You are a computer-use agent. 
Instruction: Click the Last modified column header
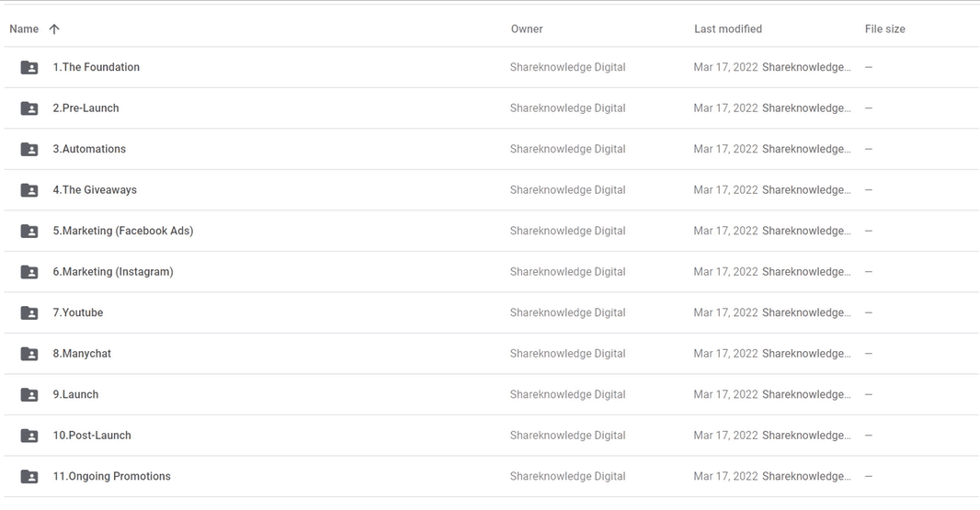[728, 28]
